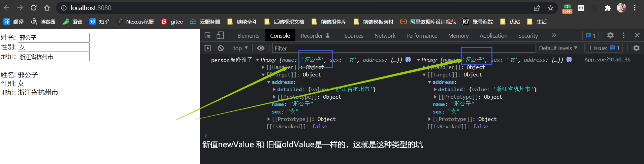Viewport: 644px width, 164px height.
Task: Open the top context dropdown
Action: pyautogui.click(x=240, y=48)
